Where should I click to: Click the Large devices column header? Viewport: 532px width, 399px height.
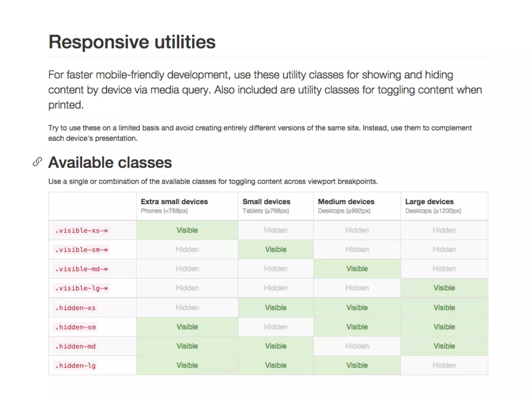[429, 202]
